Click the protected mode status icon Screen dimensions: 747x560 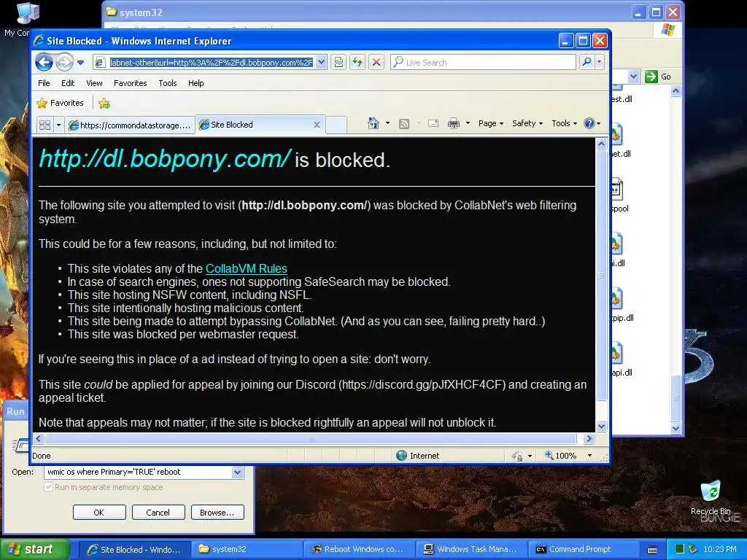tap(517, 456)
